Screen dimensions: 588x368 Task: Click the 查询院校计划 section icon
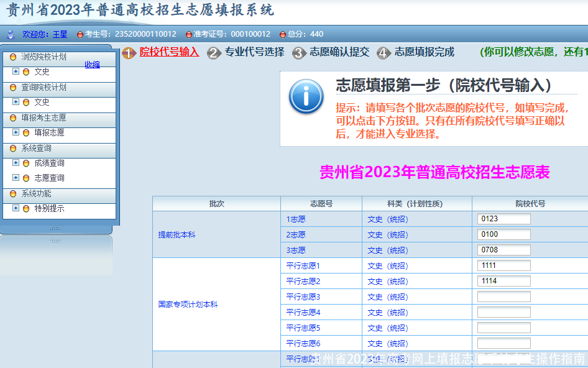(x=12, y=87)
